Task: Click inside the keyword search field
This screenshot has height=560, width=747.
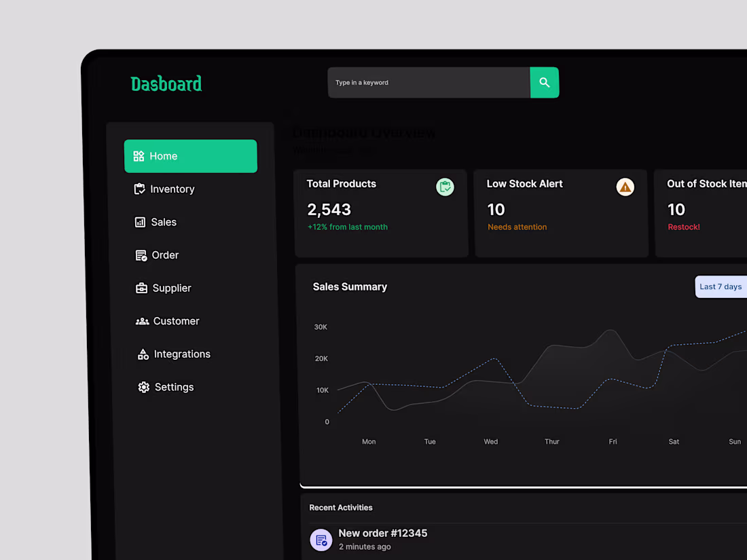Action: (428, 82)
